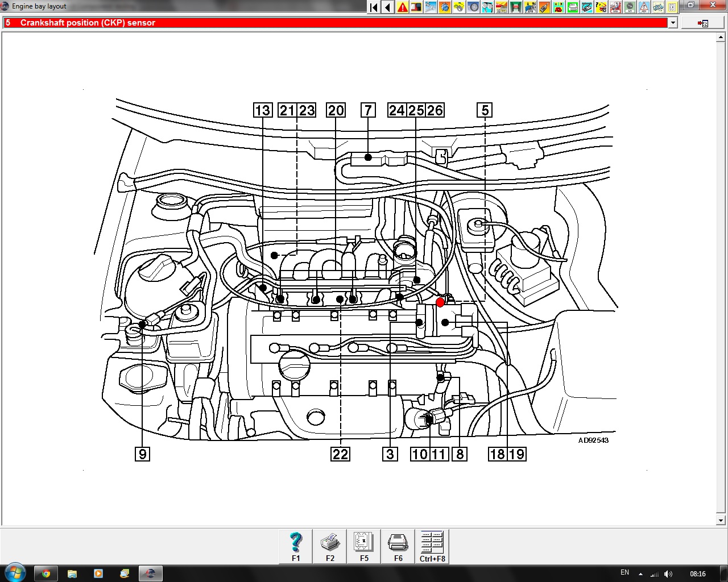Screen dimensions: 728x582
Task: Click the red warning triangle toolbar icon
Action: coord(403,7)
